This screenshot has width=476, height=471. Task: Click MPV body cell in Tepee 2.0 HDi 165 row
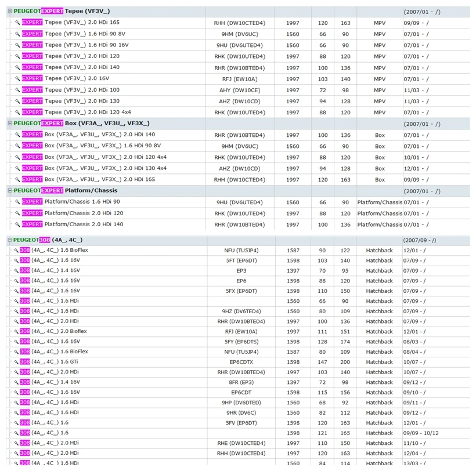[x=380, y=23]
